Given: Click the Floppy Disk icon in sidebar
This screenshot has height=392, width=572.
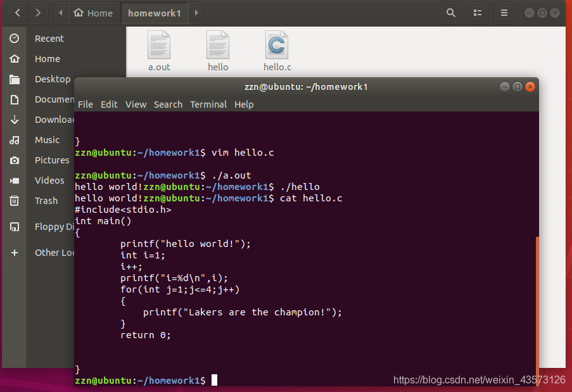Looking at the screenshot, I should 14,227.
